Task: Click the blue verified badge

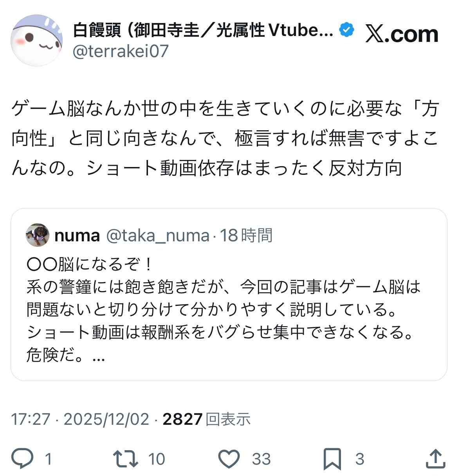Action: (x=346, y=30)
